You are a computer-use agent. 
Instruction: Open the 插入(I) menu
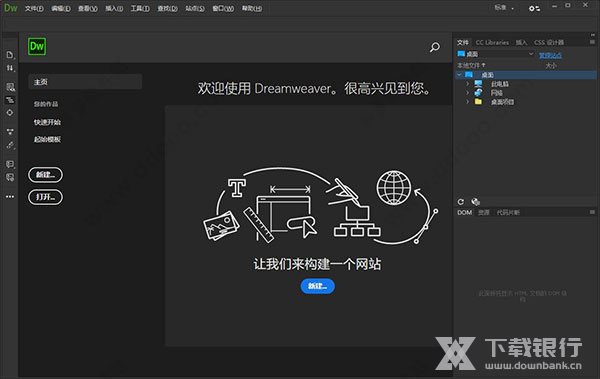click(114, 8)
